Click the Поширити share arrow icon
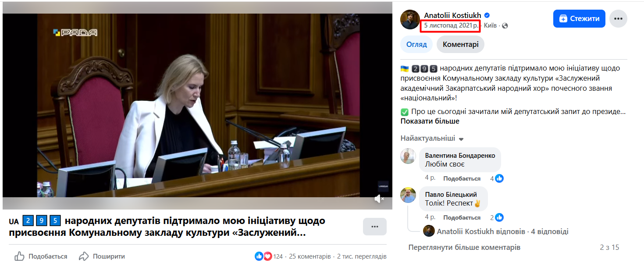This screenshot has width=644, height=263. 84,256
